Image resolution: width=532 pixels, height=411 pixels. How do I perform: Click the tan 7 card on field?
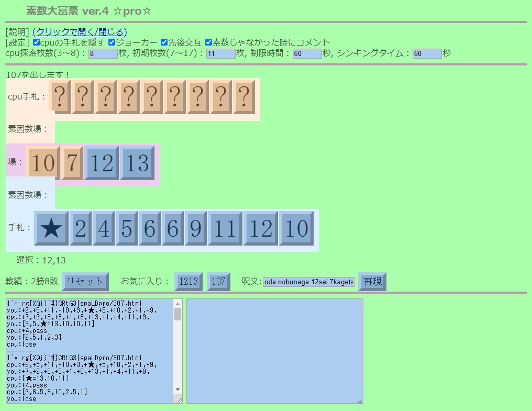[x=72, y=162]
